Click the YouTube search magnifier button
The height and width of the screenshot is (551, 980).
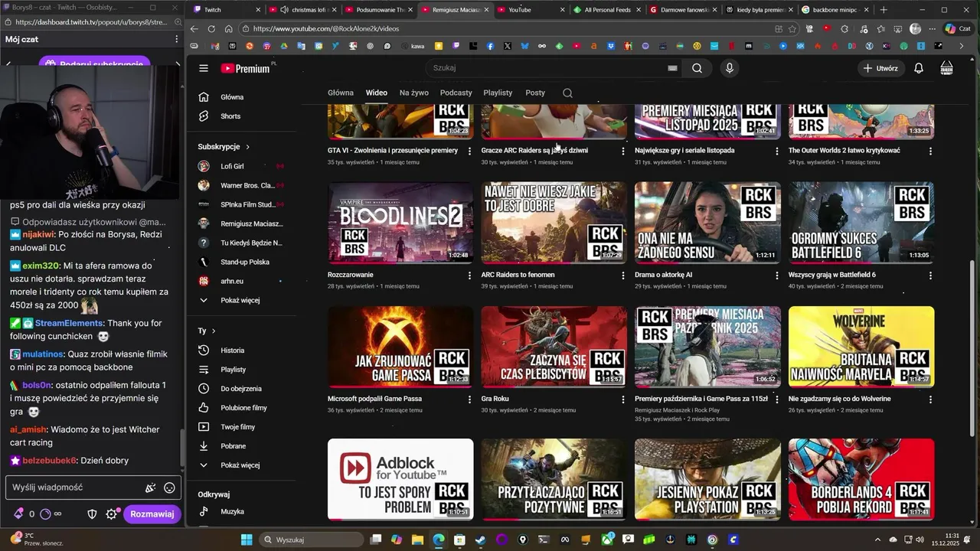pos(697,68)
